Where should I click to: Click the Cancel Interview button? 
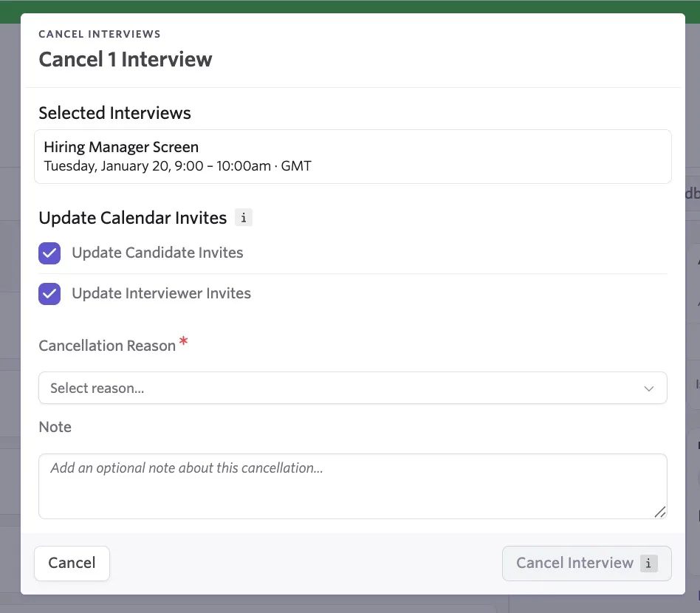pos(586,563)
